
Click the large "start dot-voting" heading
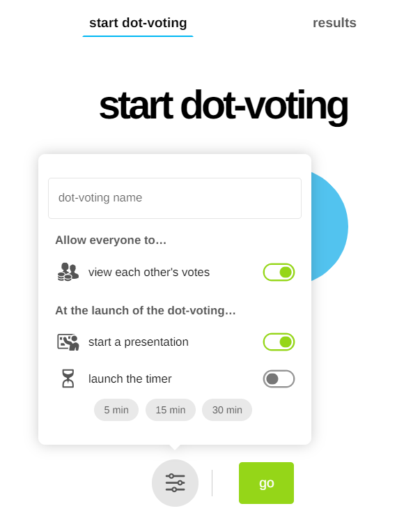(223, 106)
